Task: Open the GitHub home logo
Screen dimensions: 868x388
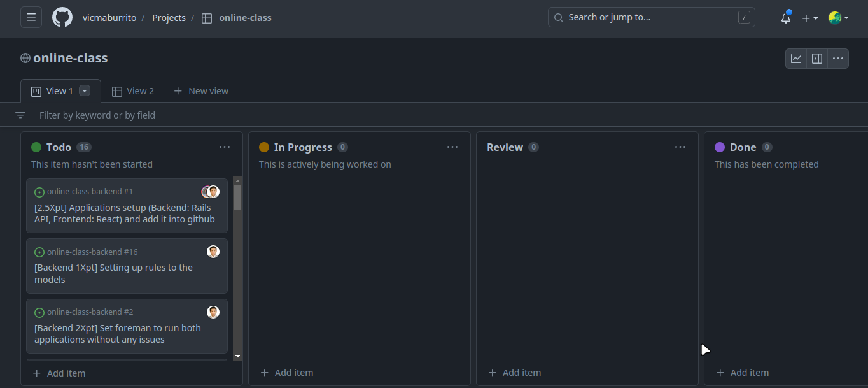Action: pos(62,17)
